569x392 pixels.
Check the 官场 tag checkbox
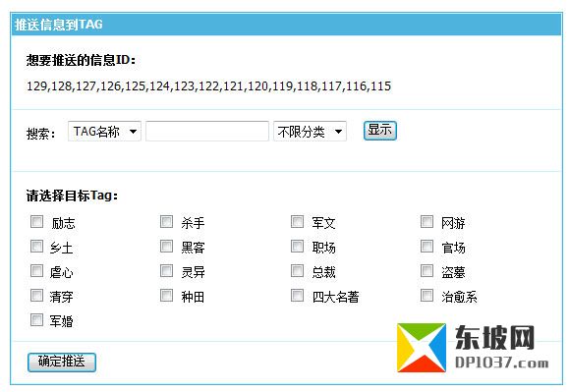click(427, 247)
